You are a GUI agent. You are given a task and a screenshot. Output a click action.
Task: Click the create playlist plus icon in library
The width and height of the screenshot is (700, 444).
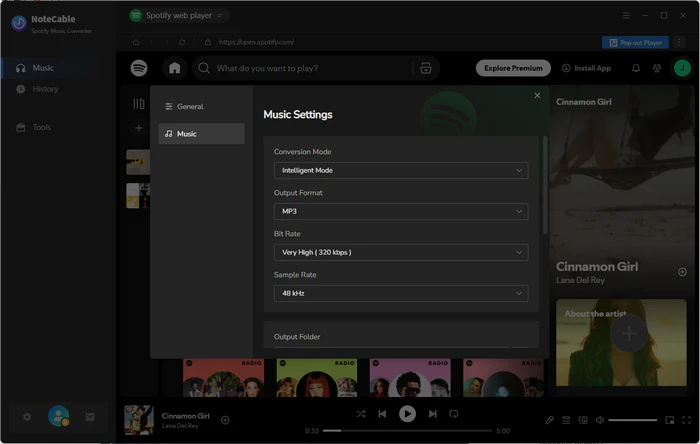point(139,128)
